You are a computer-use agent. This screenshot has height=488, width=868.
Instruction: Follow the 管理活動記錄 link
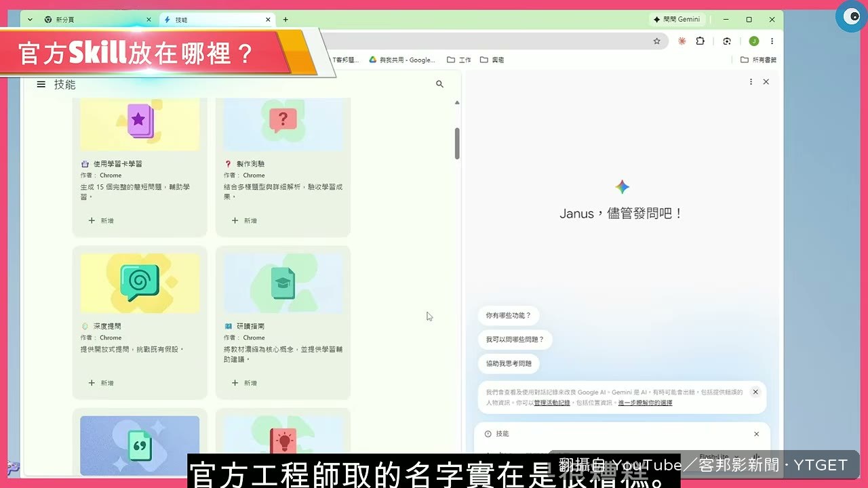pyautogui.click(x=552, y=403)
